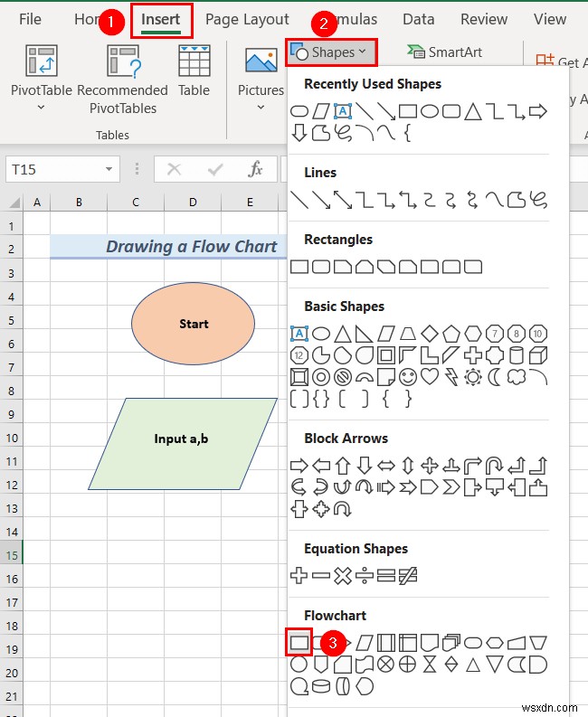Choose the Cloud shape

click(517, 377)
